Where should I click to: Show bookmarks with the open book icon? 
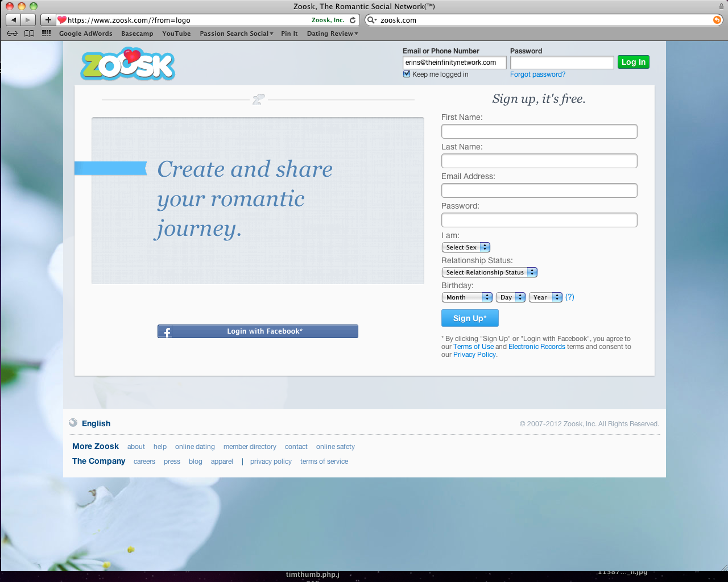point(29,34)
